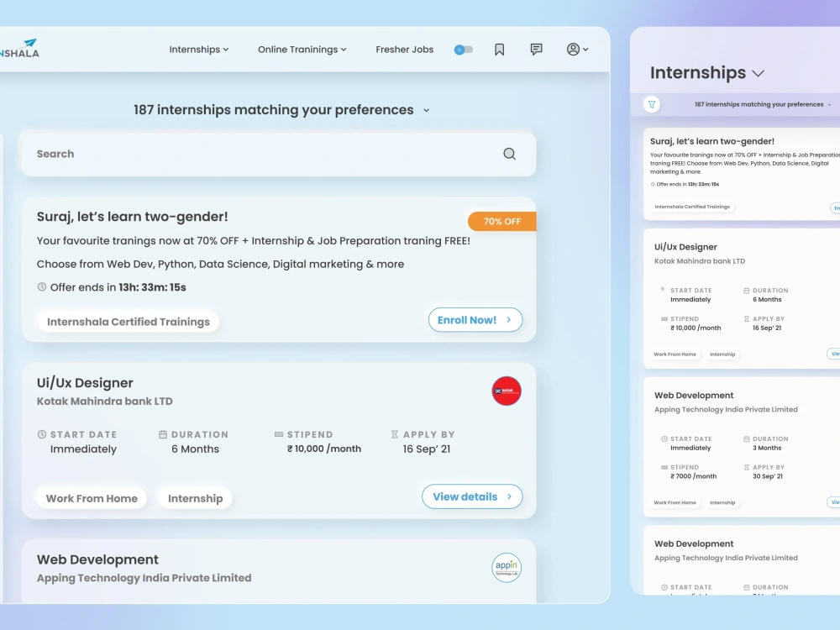Click start date clock icon on mobile Web Development 3 Months card
The height and width of the screenshot is (630, 840).
(664, 438)
